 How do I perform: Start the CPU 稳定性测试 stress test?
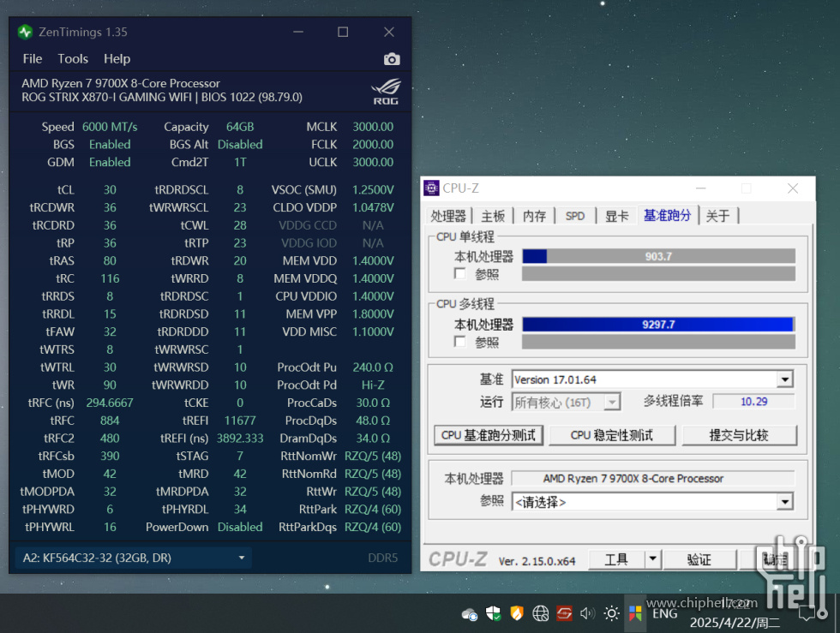612,435
